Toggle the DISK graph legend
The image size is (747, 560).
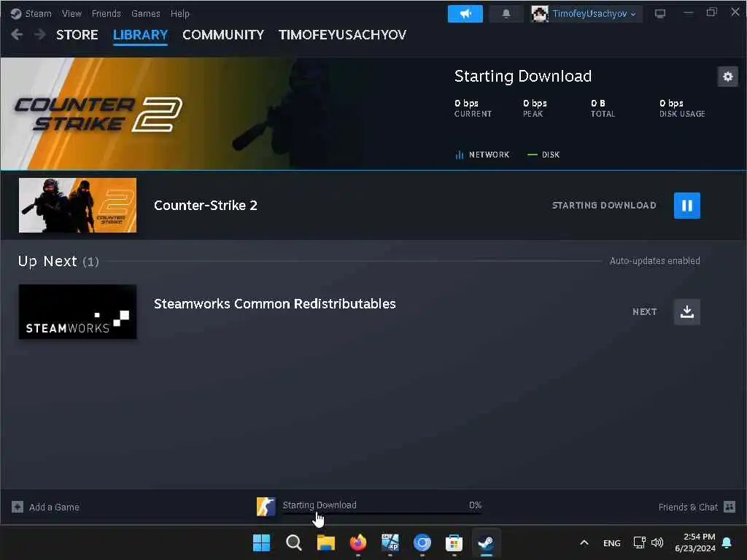[x=543, y=155]
